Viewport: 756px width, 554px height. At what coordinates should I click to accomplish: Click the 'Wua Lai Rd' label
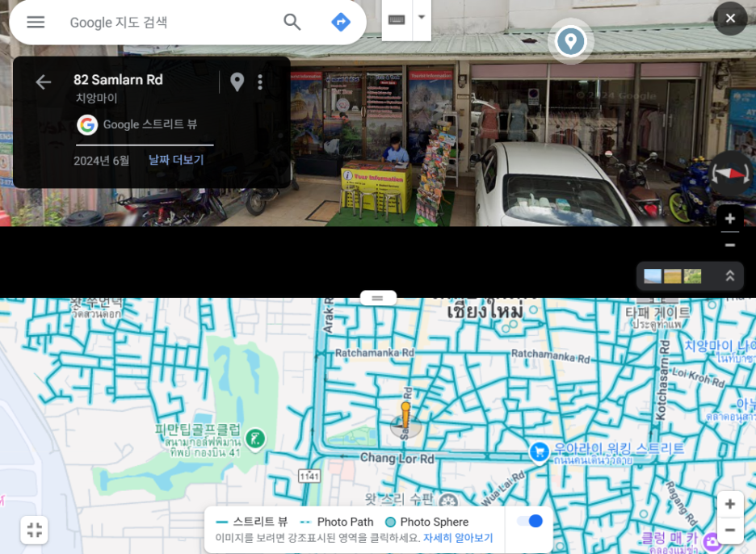(x=504, y=489)
